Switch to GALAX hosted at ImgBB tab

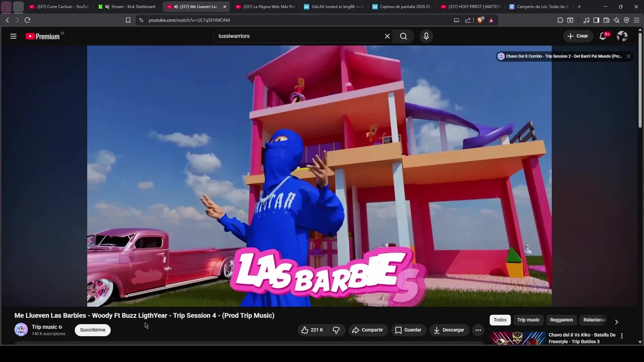tap(333, 7)
